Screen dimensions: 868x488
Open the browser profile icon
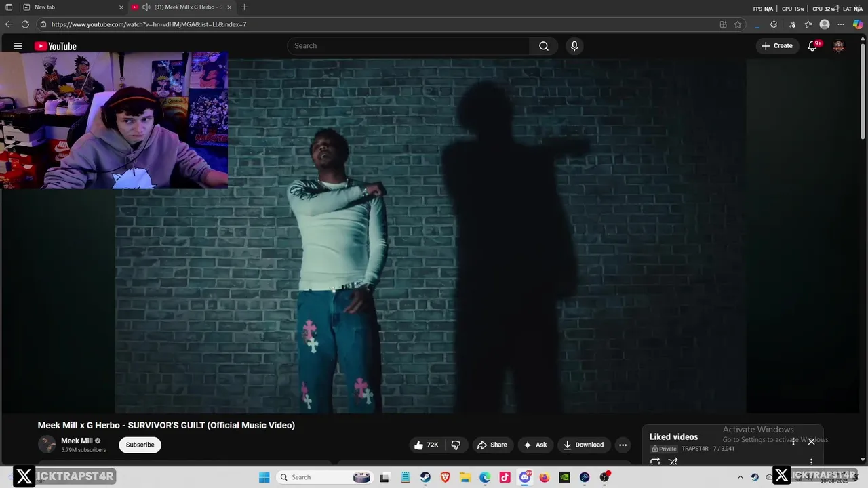pos(825,24)
